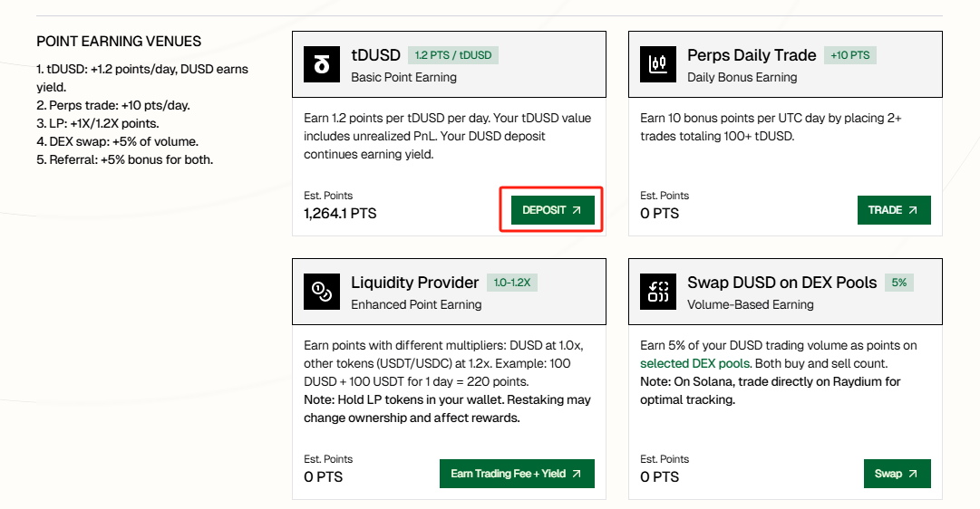Click the Liquidity Provider coins icon

pos(321,293)
